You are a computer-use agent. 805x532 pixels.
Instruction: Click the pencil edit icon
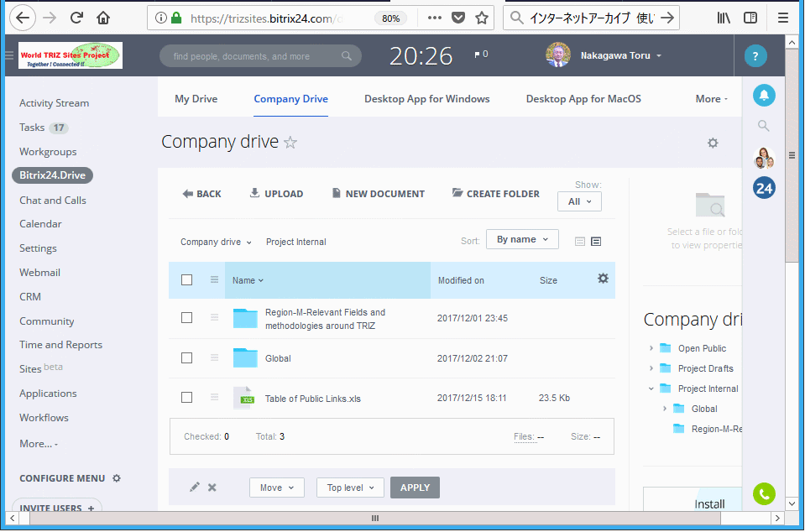[195, 487]
